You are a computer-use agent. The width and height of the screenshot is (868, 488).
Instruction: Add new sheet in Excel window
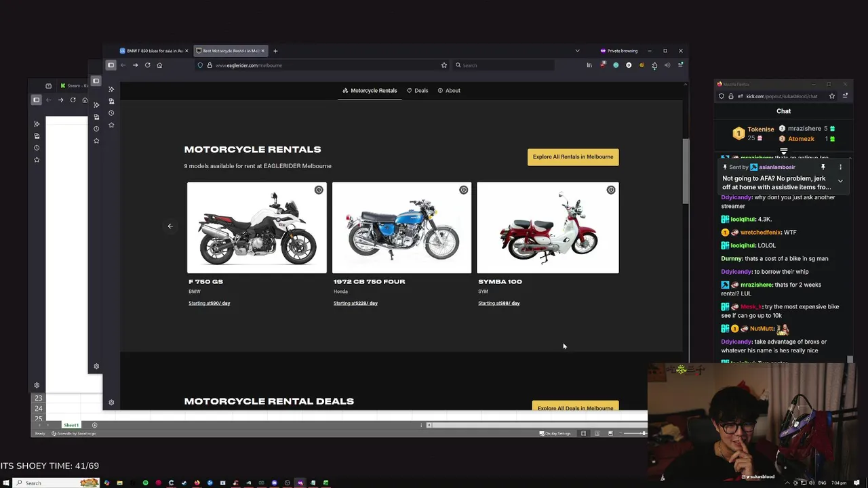click(94, 425)
